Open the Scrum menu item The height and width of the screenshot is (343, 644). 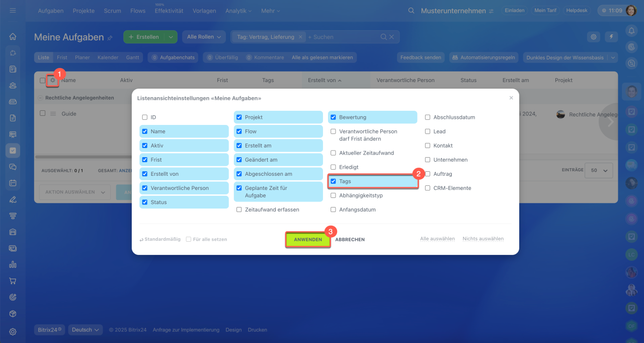pyautogui.click(x=112, y=11)
